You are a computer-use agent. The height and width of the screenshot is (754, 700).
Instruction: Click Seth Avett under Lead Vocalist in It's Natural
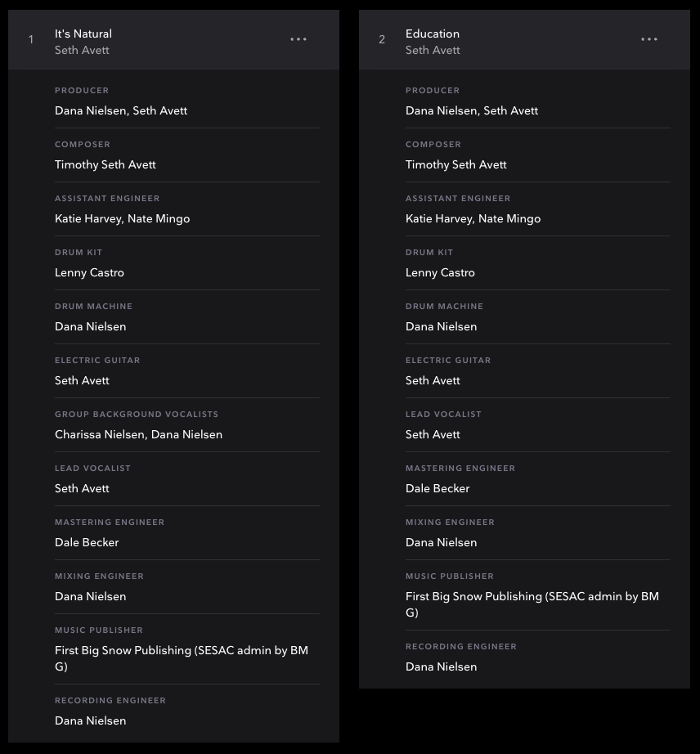point(82,488)
